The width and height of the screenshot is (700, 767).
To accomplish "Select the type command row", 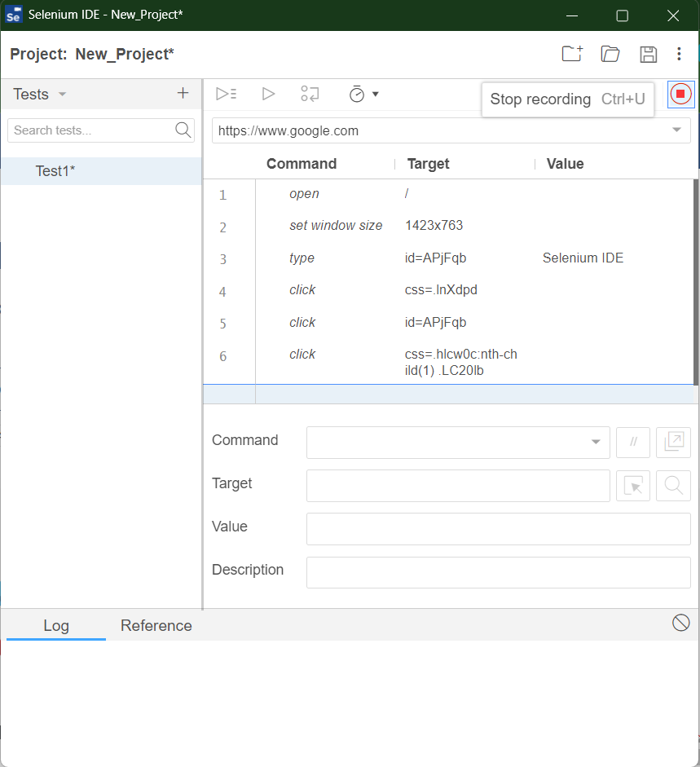I will [448, 258].
